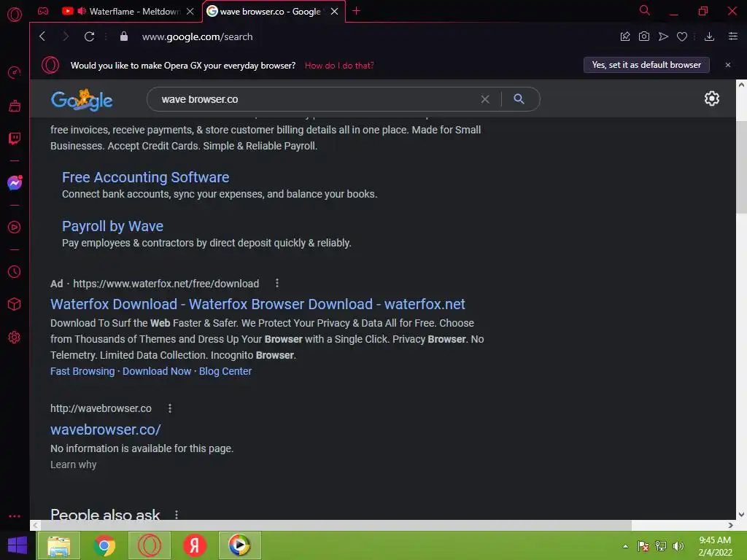Open Windows Start button

click(18, 545)
